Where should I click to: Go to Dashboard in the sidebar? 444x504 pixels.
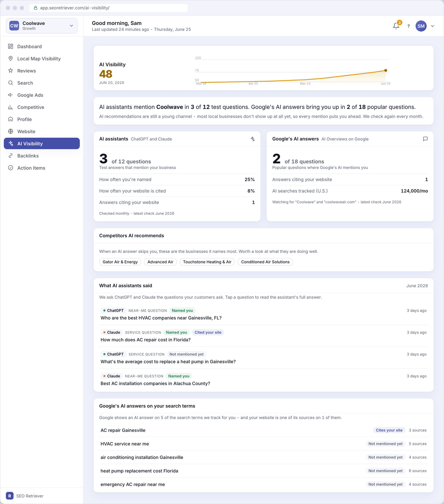[x=42, y=46]
